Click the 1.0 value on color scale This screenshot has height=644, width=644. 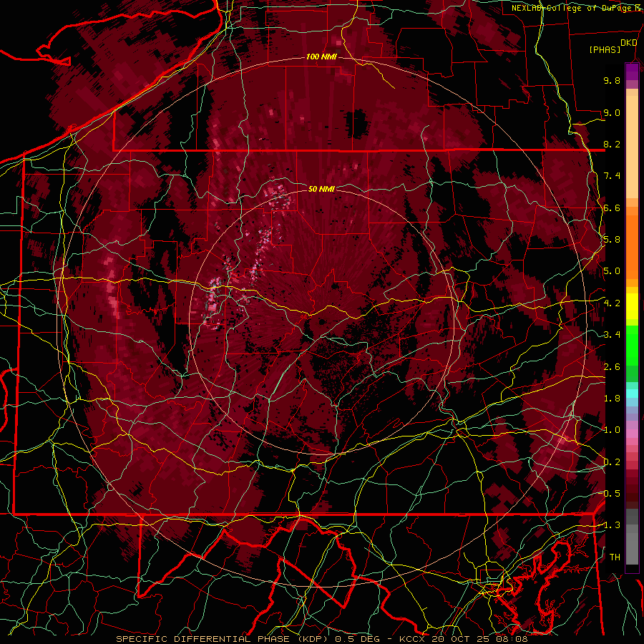coord(612,430)
